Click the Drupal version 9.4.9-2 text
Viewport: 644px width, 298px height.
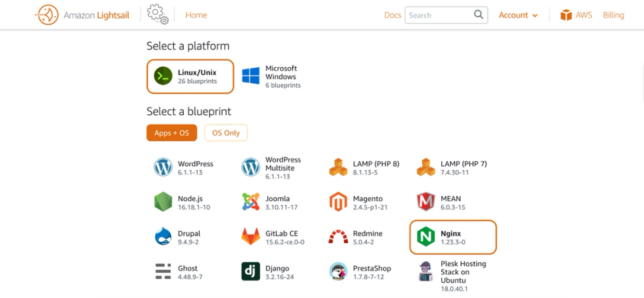188,242
